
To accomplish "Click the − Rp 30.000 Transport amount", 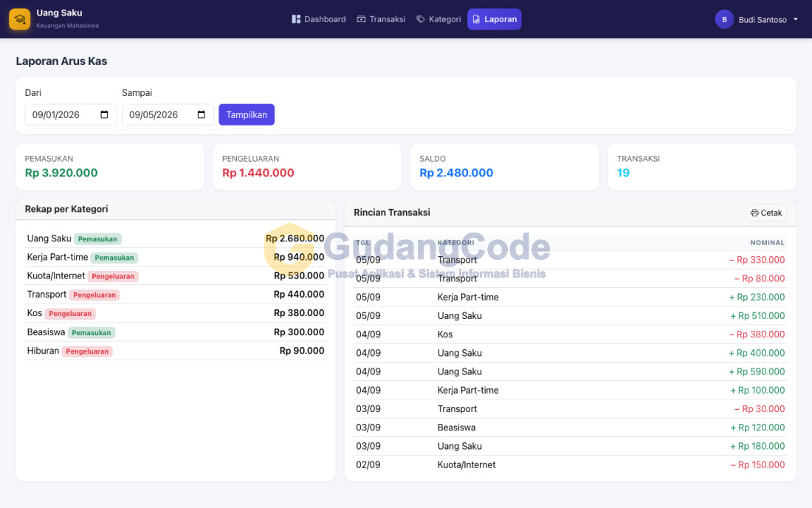I will tap(759, 409).
